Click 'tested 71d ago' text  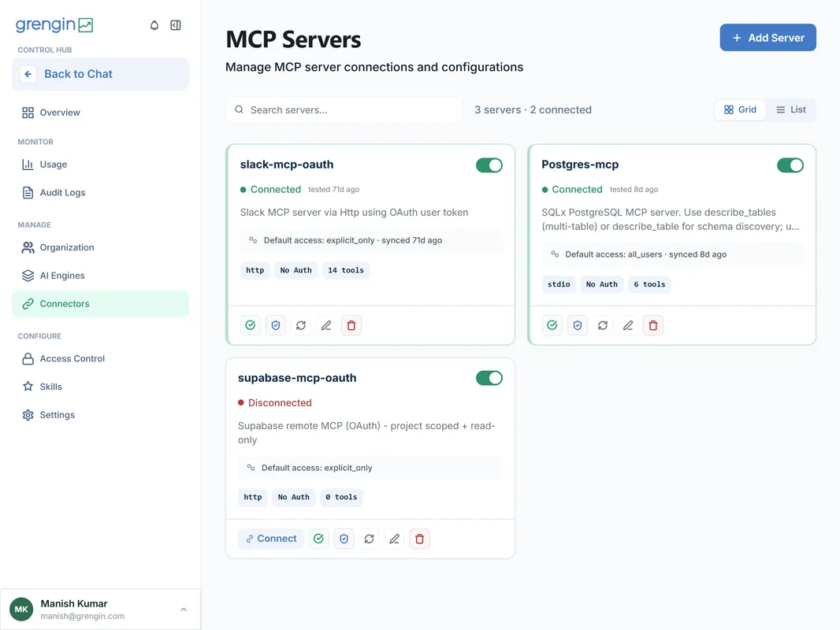coord(334,190)
